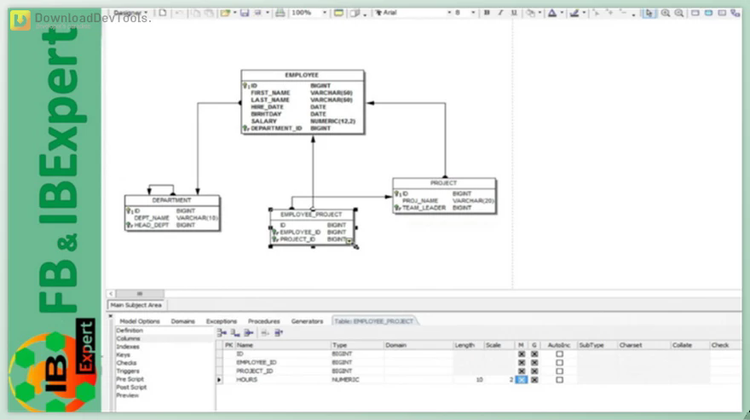Select the Main Subject Area tab
The height and width of the screenshot is (420, 750).
(x=136, y=305)
